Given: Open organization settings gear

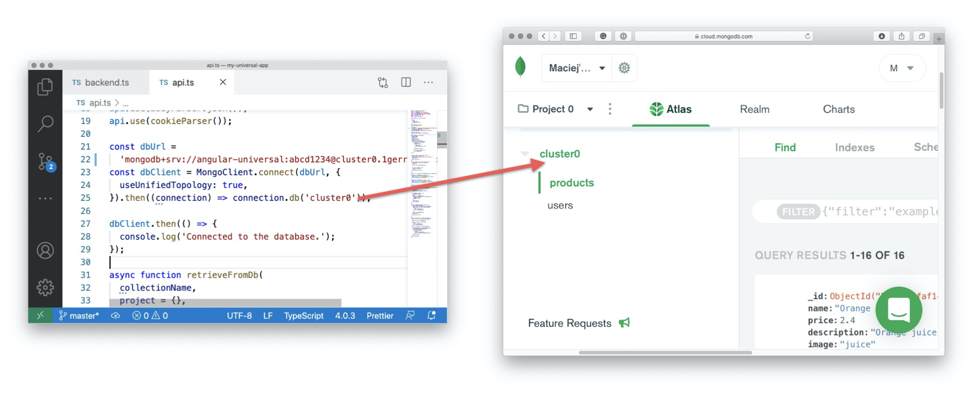Looking at the screenshot, I should pyautogui.click(x=624, y=68).
